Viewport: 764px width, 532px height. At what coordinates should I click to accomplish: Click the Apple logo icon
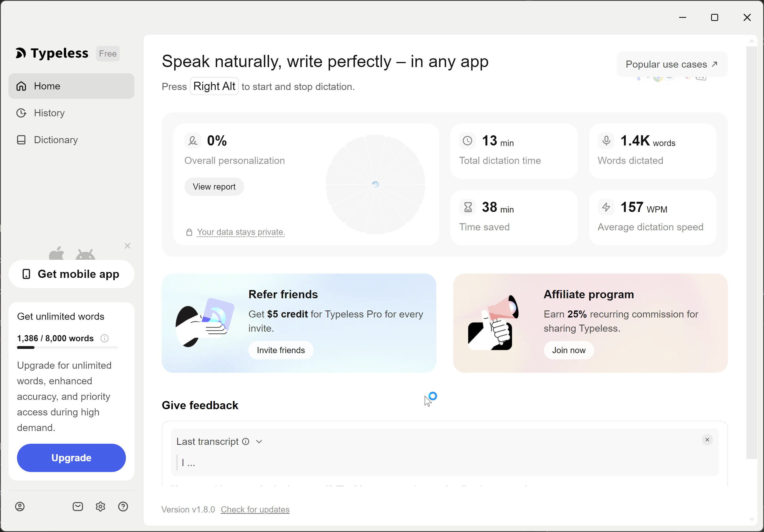(x=57, y=253)
